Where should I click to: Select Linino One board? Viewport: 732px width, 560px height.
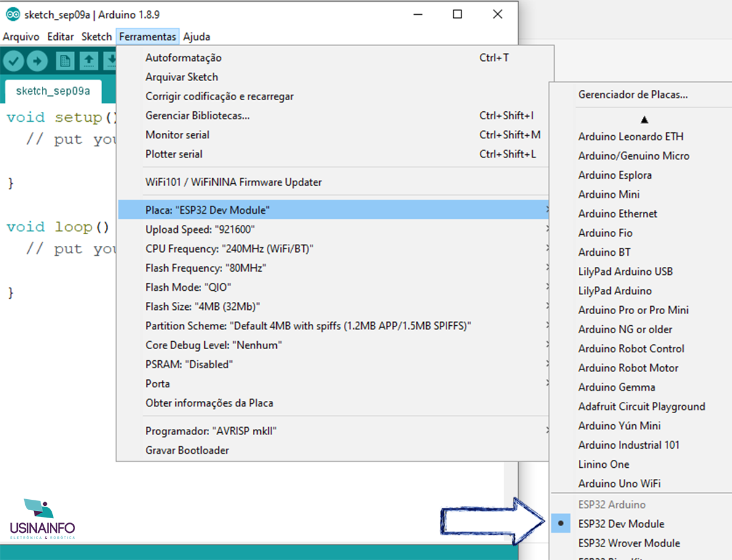pyautogui.click(x=642, y=464)
